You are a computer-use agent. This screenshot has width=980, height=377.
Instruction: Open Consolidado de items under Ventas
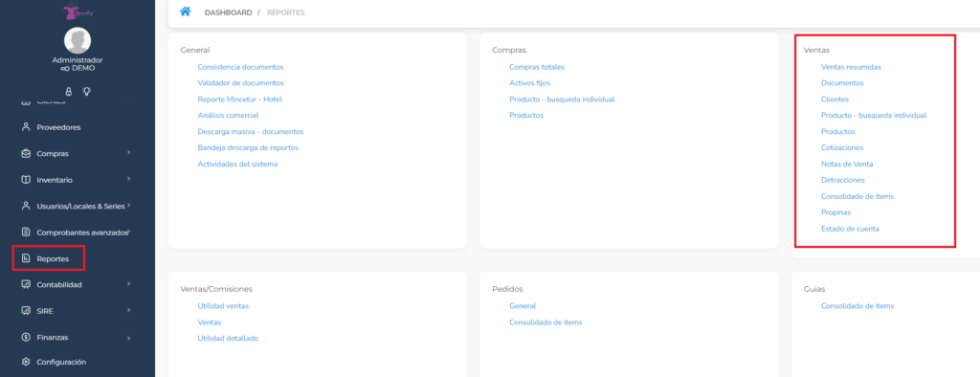tap(857, 196)
